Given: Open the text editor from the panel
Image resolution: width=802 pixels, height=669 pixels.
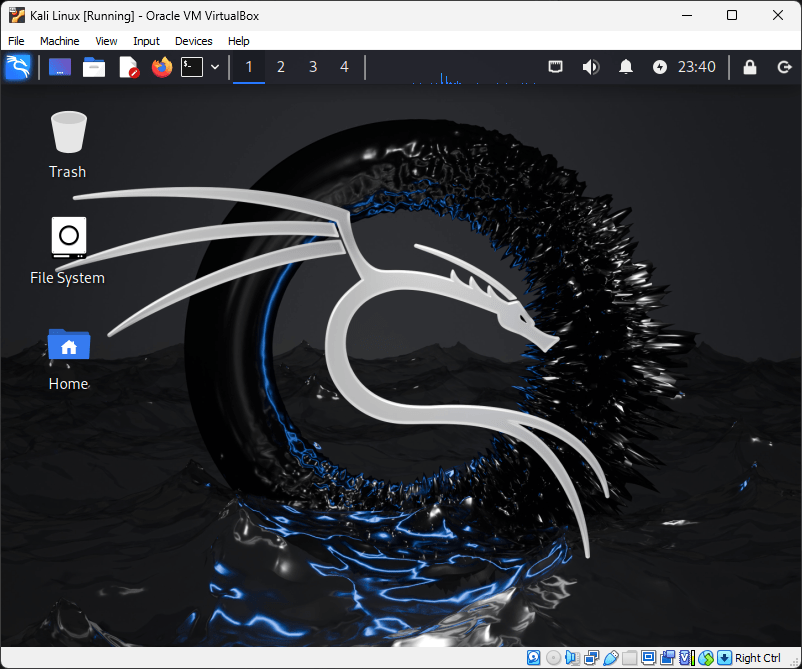Looking at the screenshot, I should [128, 67].
